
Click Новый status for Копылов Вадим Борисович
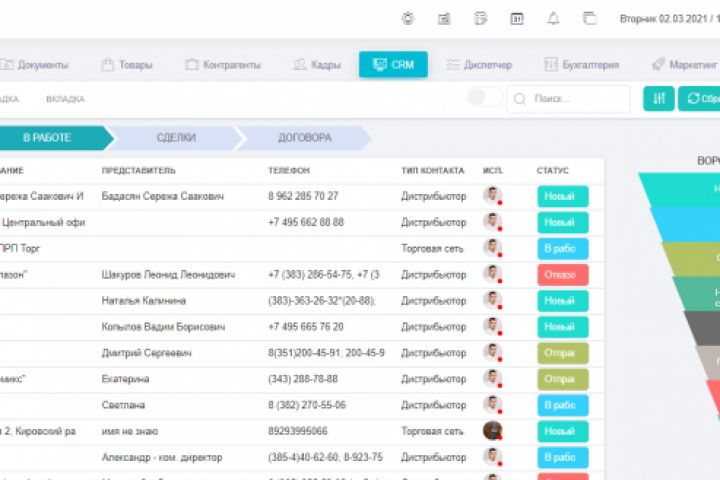tap(562, 327)
